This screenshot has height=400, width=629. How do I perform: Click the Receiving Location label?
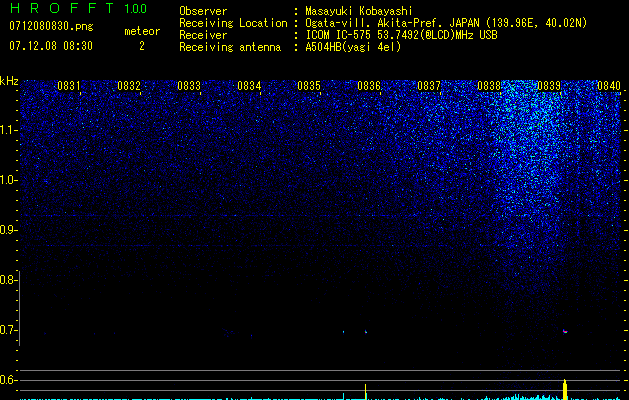coord(233,23)
